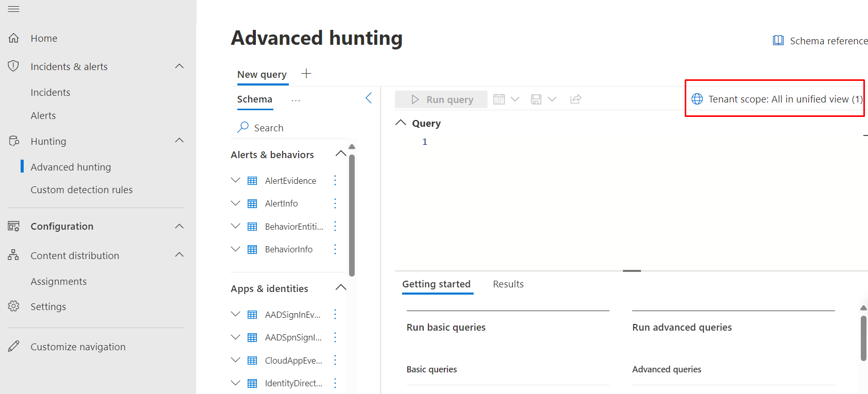868x394 pixels.
Task: Open more options for BehaviorInfo table
Action: (x=335, y=249)
